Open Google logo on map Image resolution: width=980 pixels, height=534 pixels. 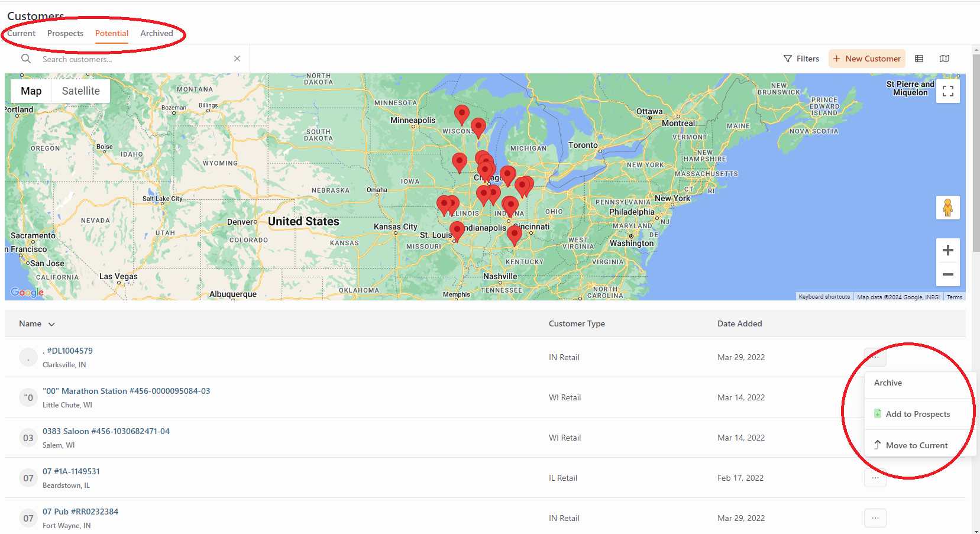click(27, 292)
